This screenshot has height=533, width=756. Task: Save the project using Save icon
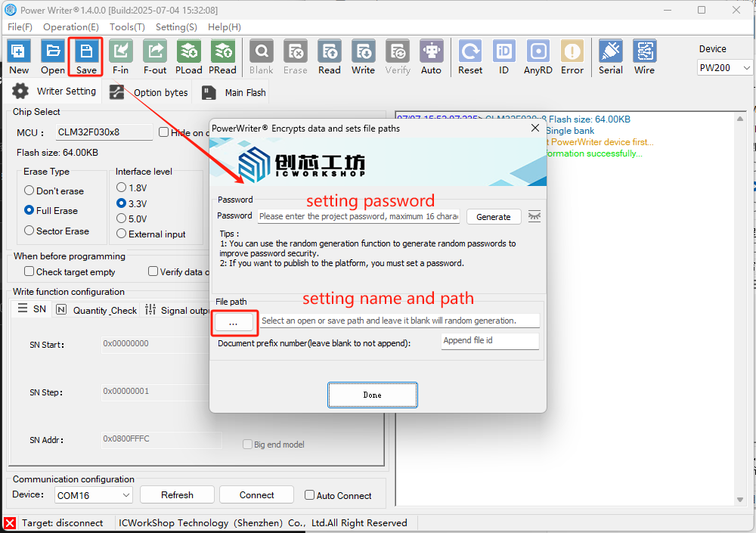(86, 57)
